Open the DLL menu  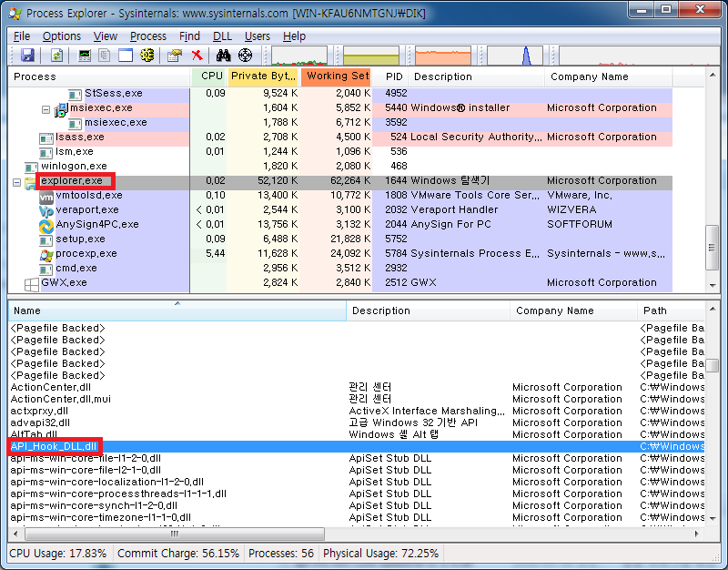(x=222, y=36)
